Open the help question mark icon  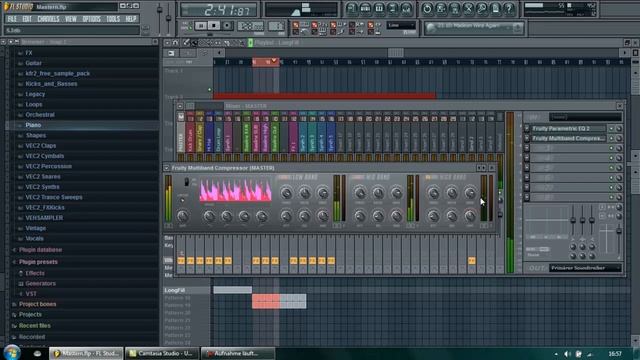click(509, 9)
